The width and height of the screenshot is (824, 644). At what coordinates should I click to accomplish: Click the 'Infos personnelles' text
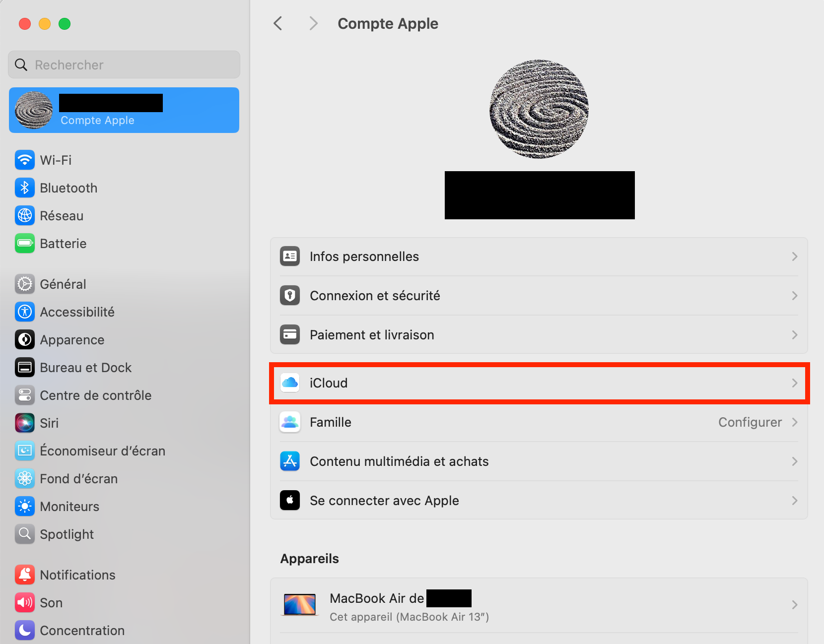(364, 257)
